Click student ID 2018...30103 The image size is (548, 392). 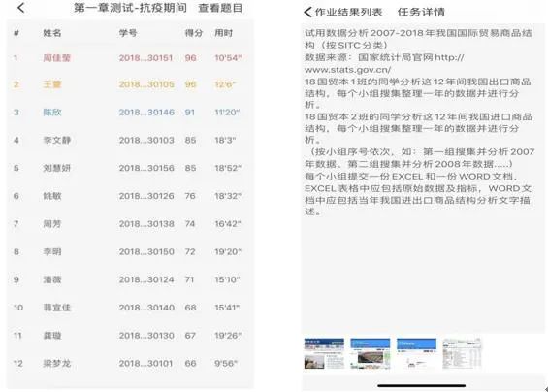146,141
